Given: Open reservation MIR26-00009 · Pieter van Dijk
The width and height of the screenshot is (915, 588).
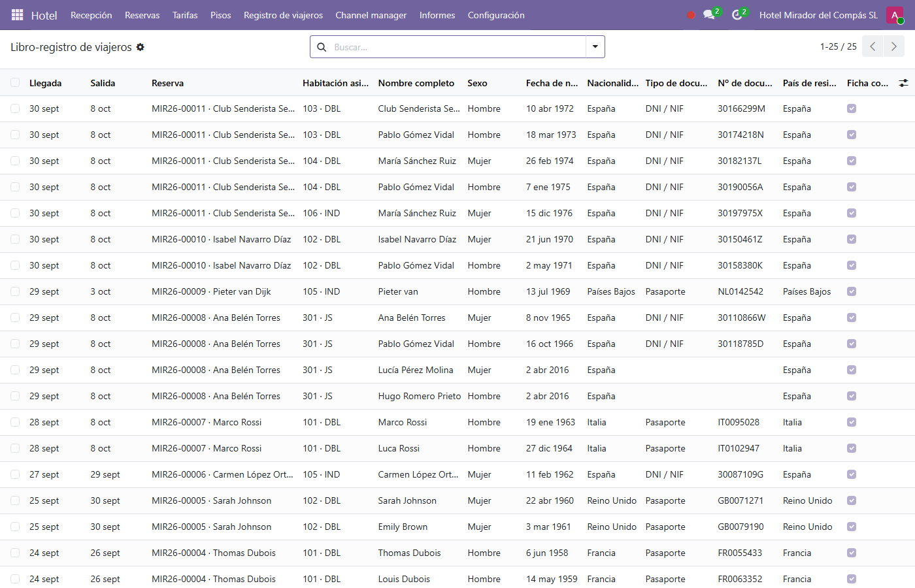Looking at the screenshot, I should click(211, 291).
